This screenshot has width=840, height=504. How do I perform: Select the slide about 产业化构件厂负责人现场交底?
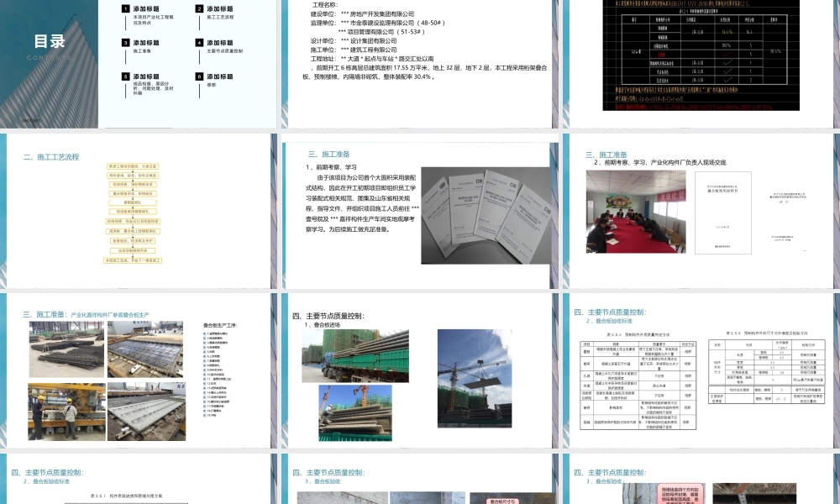coord(701,211)
